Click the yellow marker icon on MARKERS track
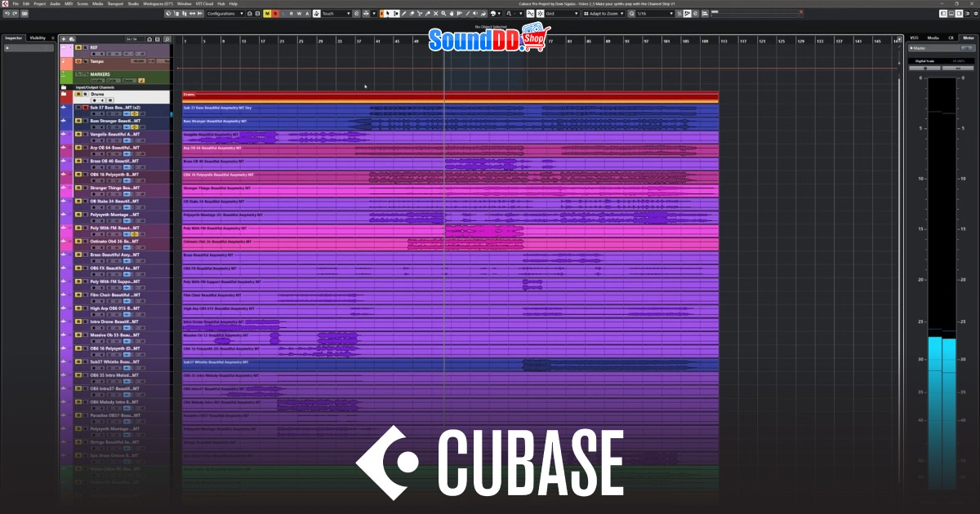 pos(141,81)
